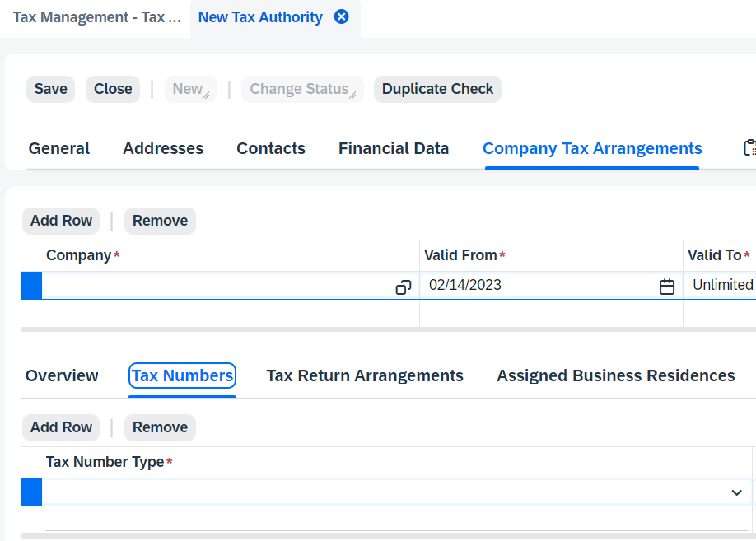The image size is (756, 541).
Task: Open the Valid From calendar picker
Action: pyautogui.click(x=667, y=287)
